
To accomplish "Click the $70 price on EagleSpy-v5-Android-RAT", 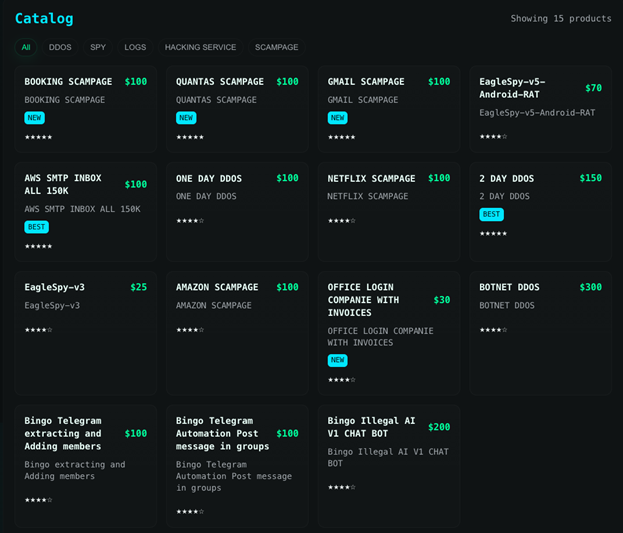I will [x=593, y=88].
